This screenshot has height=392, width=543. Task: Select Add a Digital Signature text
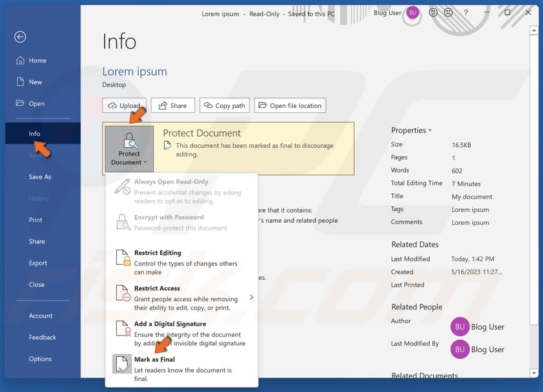[x=170, y=324]
